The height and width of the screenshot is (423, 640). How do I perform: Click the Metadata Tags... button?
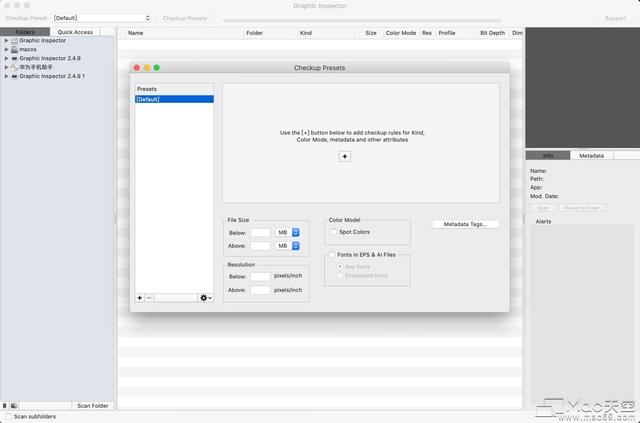[x=465, y=224]
